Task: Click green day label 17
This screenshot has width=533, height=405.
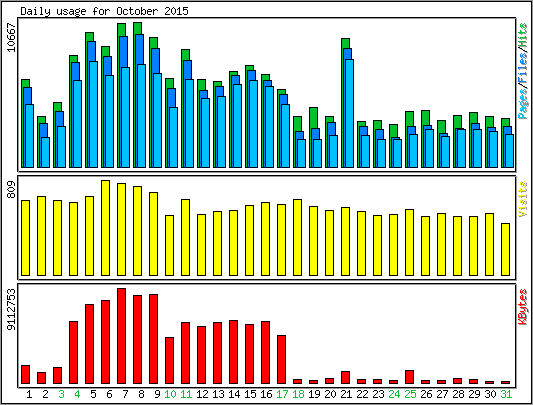Action: [x=282, y=394]
